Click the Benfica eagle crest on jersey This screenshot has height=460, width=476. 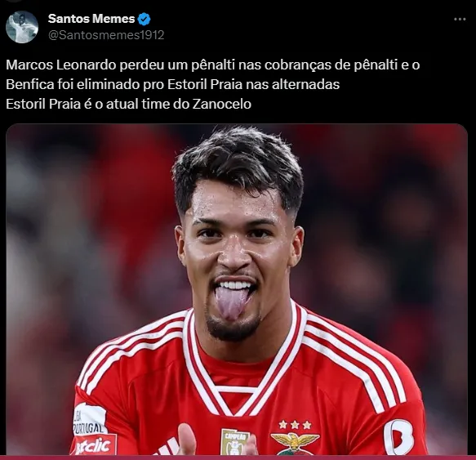294,444
